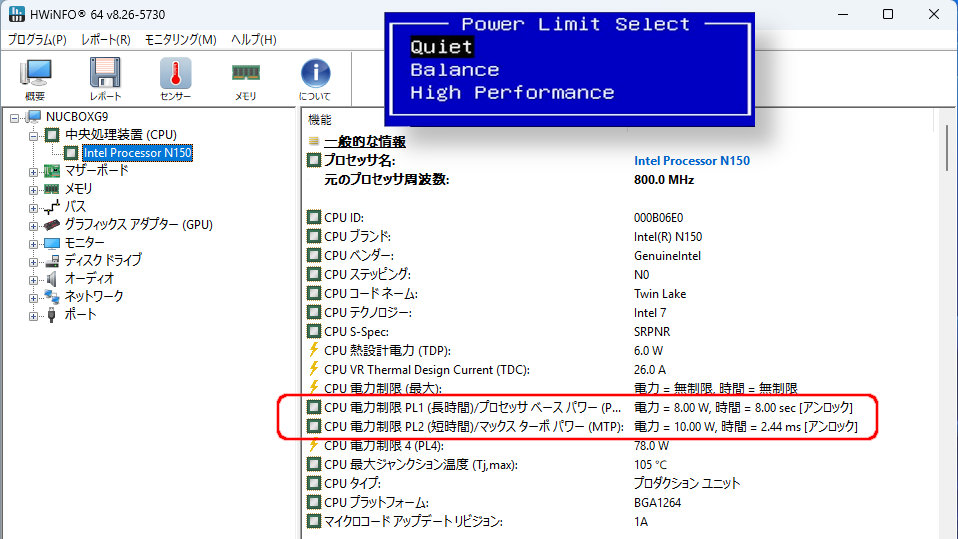Click the メモリ memory module icon
958x539 pixels.
246,73
